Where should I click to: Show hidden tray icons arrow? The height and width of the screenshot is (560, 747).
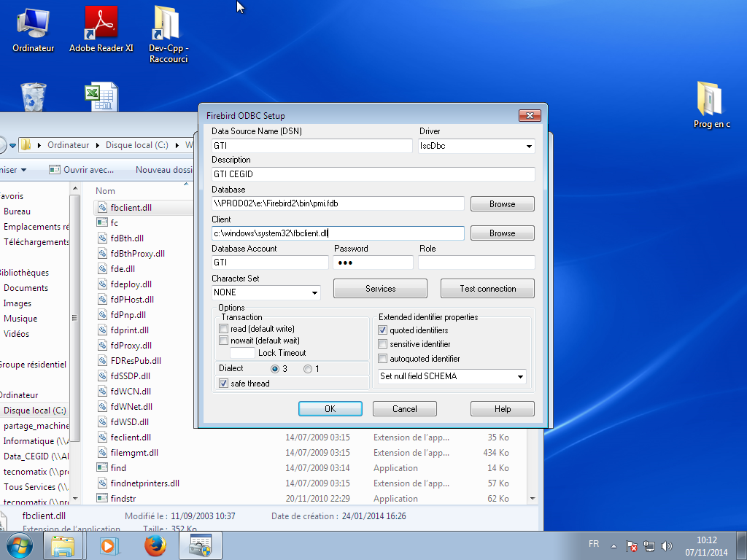[614, 547]
